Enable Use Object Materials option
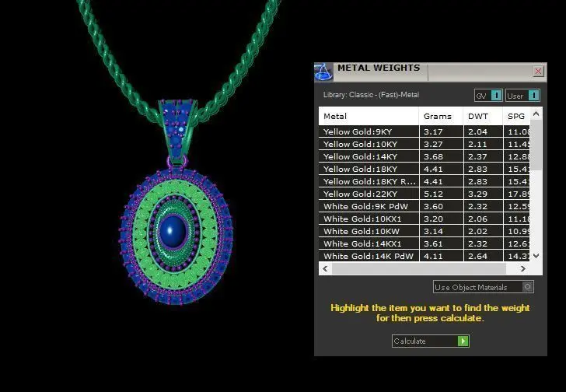Viewport: 566px width, 392px height. (527, 287)
